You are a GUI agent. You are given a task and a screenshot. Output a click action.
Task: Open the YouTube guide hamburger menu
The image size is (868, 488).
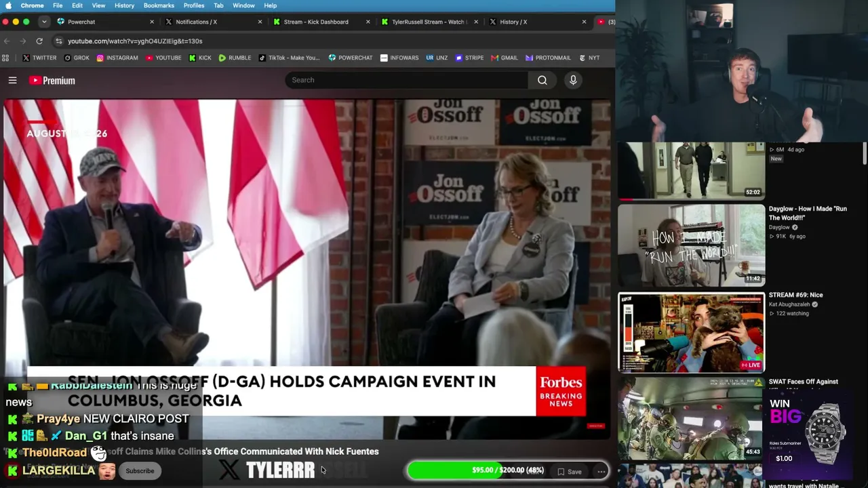(12, 80)
